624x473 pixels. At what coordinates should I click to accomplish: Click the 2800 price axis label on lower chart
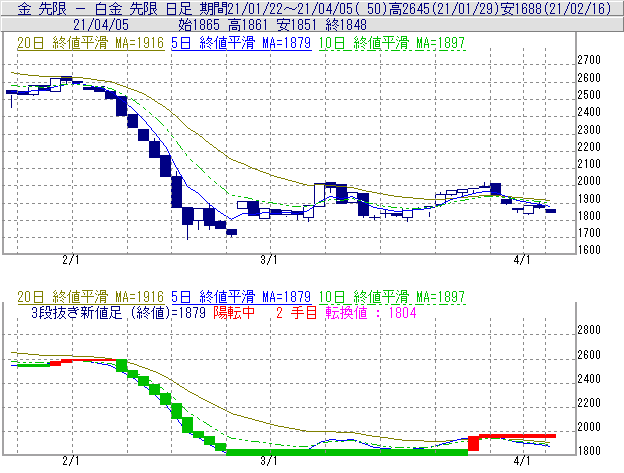(x=589, y=330)
